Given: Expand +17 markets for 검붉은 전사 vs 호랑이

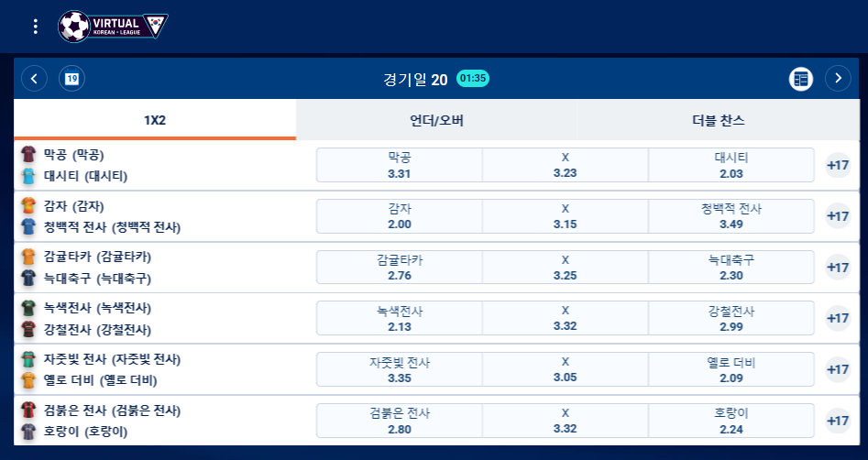Looking at the screenshot, I should [838, 421].
